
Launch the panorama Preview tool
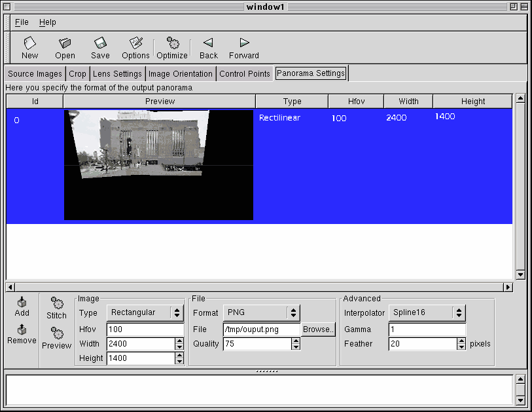click(56, 337)
